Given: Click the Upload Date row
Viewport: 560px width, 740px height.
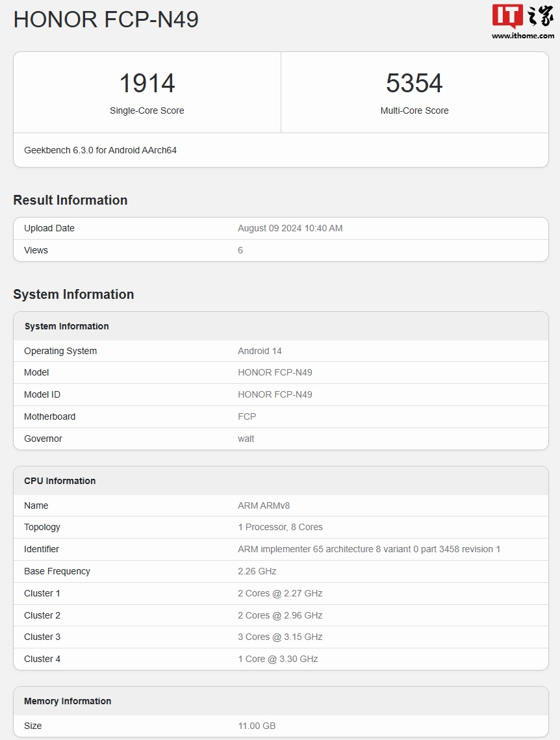Looking at the screenshot, I should pyautogui.click(x=279, y=228).
